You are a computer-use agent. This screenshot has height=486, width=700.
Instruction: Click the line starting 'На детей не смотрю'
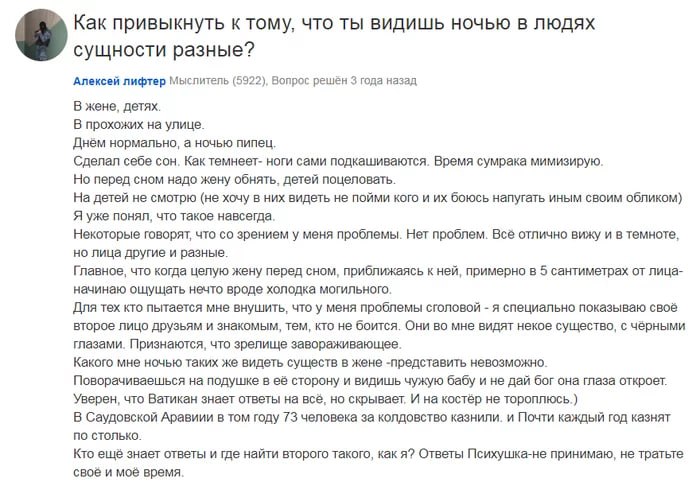pos(378,198)
